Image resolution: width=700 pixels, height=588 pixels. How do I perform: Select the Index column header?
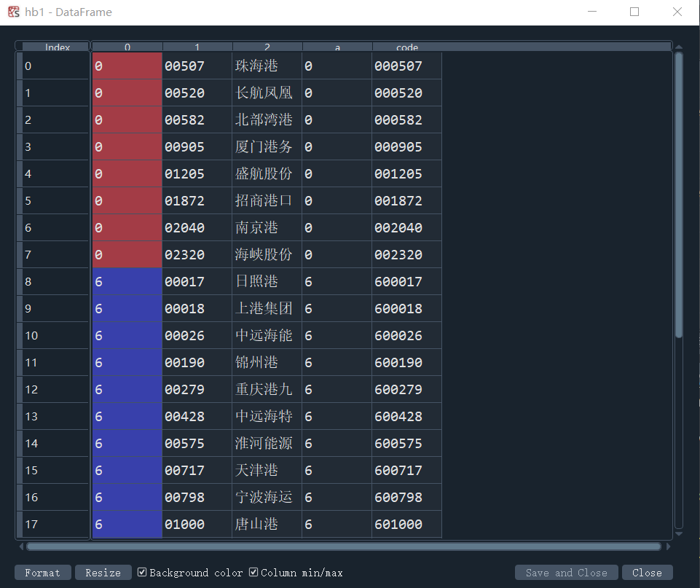point(57,47)
